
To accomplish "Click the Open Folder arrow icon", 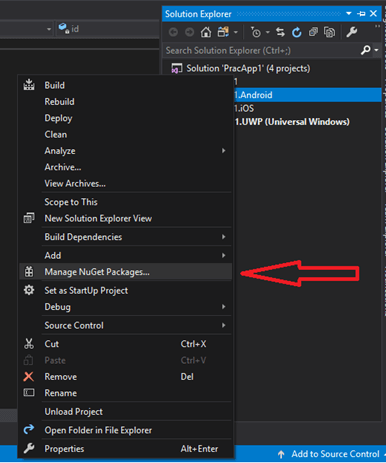I will point(29,430).
